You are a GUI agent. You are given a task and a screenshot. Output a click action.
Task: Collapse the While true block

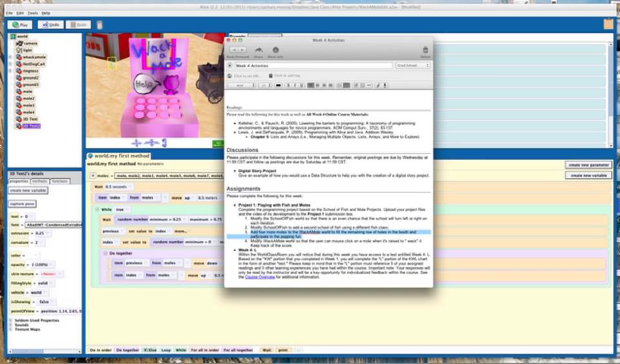click(97, 209)
